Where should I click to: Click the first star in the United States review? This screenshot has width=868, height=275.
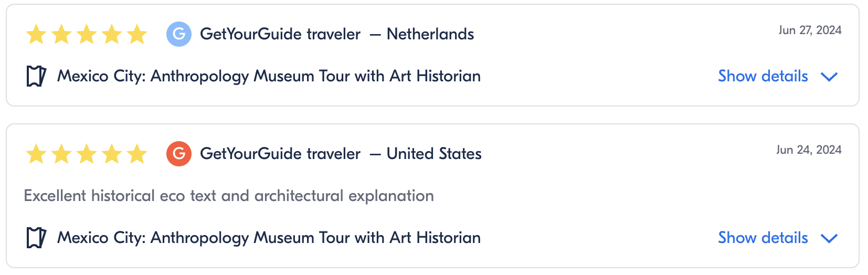[x=36, y=154]
